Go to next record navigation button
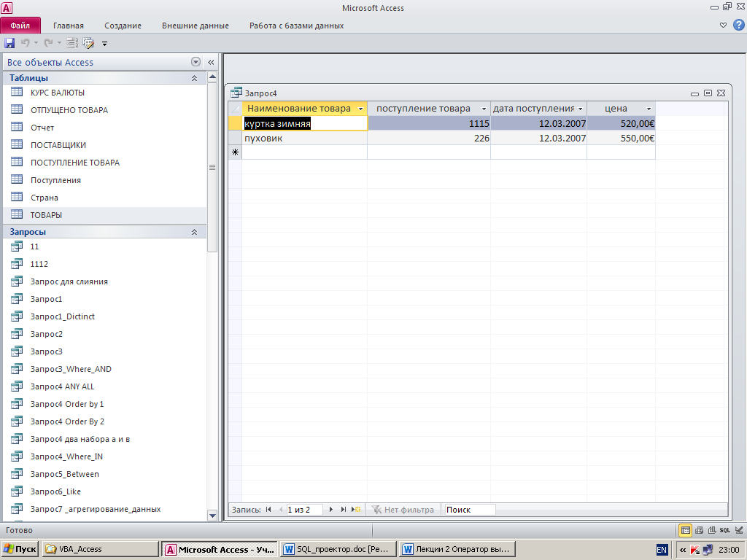Screen dimensions: 747x560 (x=331, y=510)
